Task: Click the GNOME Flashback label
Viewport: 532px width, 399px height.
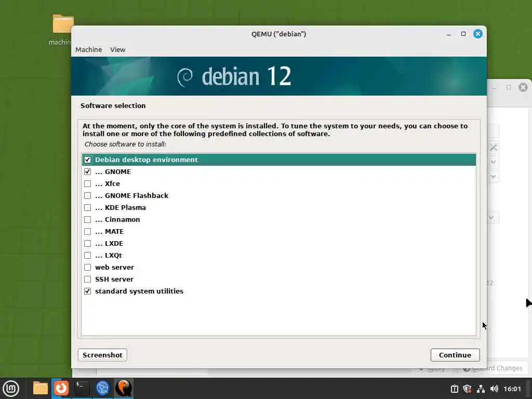Action: (137, 195)
